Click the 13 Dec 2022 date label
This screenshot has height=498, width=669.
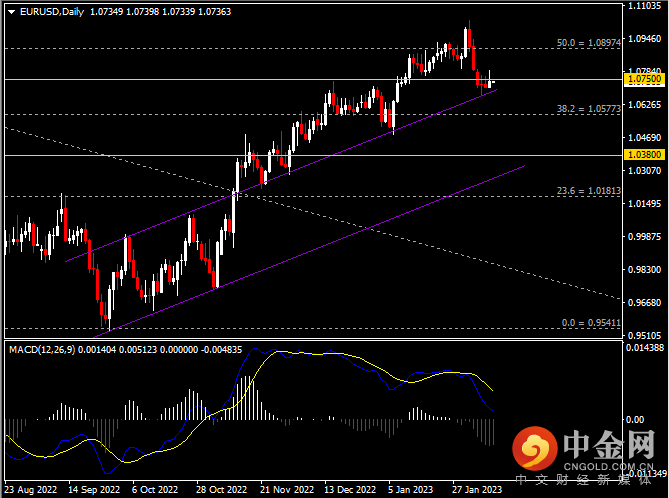coord(348,491)
